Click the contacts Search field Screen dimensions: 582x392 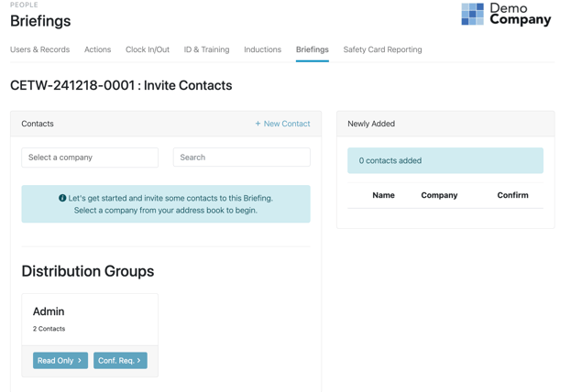[x=242, y=158]
